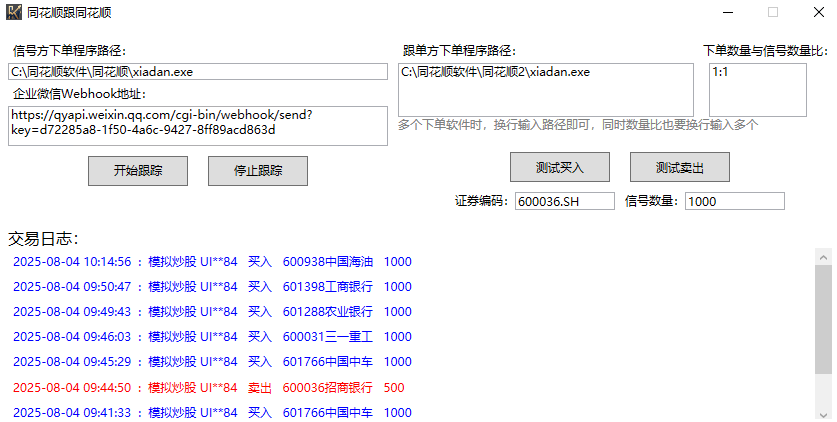Select log row 601766中国中车 at 09:41:33
This screenshot has width=837, height=422.
tap(212, 413)
